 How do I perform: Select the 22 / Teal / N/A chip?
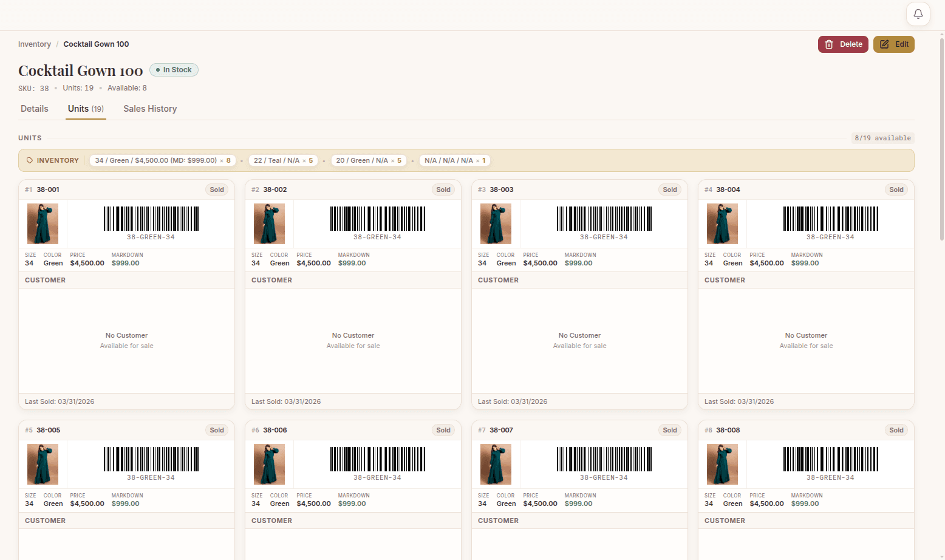283,160
